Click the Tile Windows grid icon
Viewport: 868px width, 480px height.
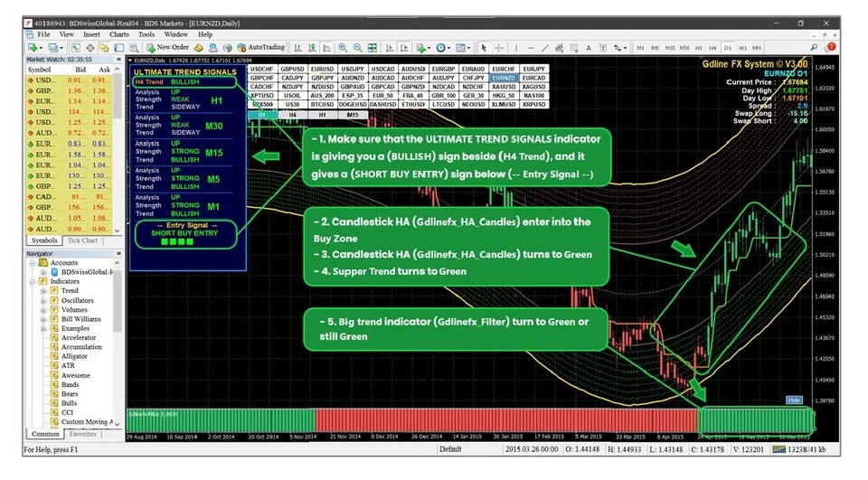372,48
